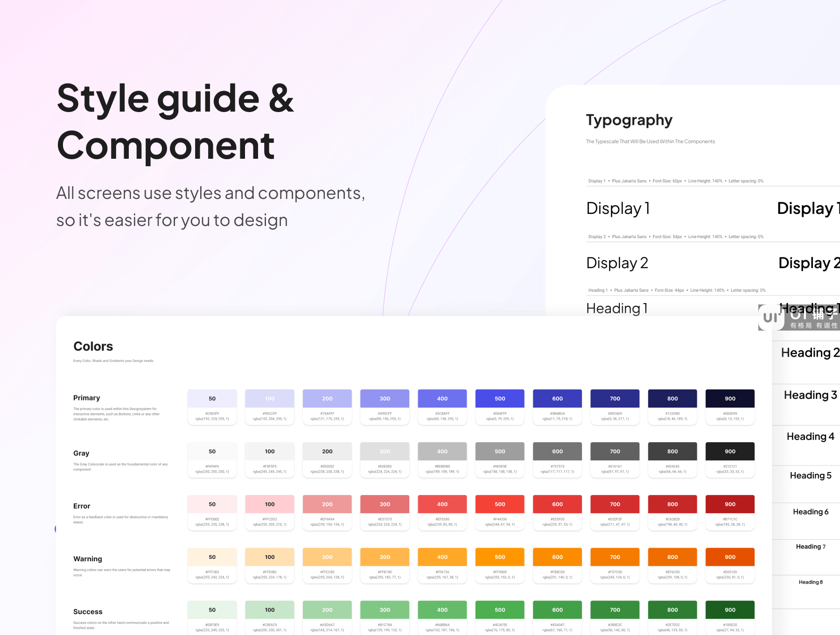Click the Success 400 swatch
Screen dimensions: 840x635
[x=442, y=617]
